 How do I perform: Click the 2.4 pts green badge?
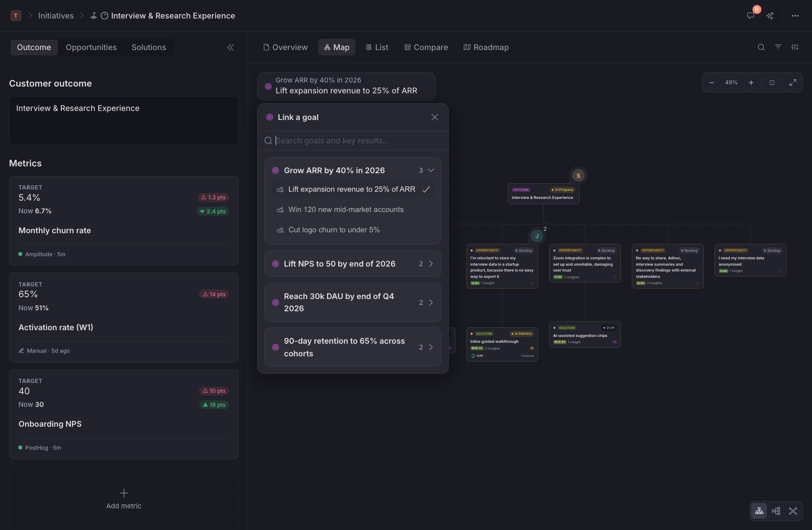(212, 212)
